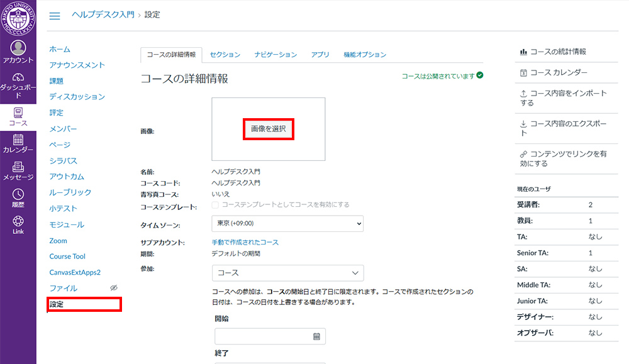This screenshot has height=364, width=629.
Task: Select the コース courses icon in global nav
Action: pyautogui.click(x=18, y=113)
